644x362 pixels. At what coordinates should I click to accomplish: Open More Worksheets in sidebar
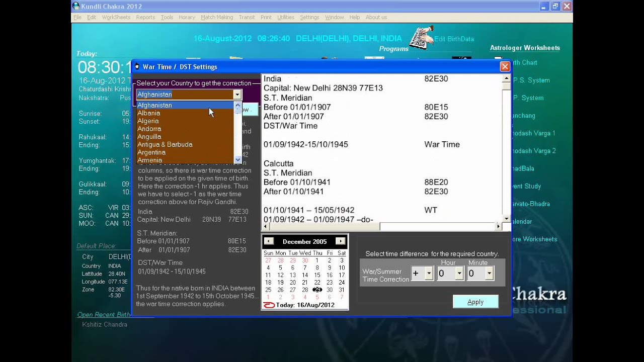pyautogui.click(x=534, y=239)
